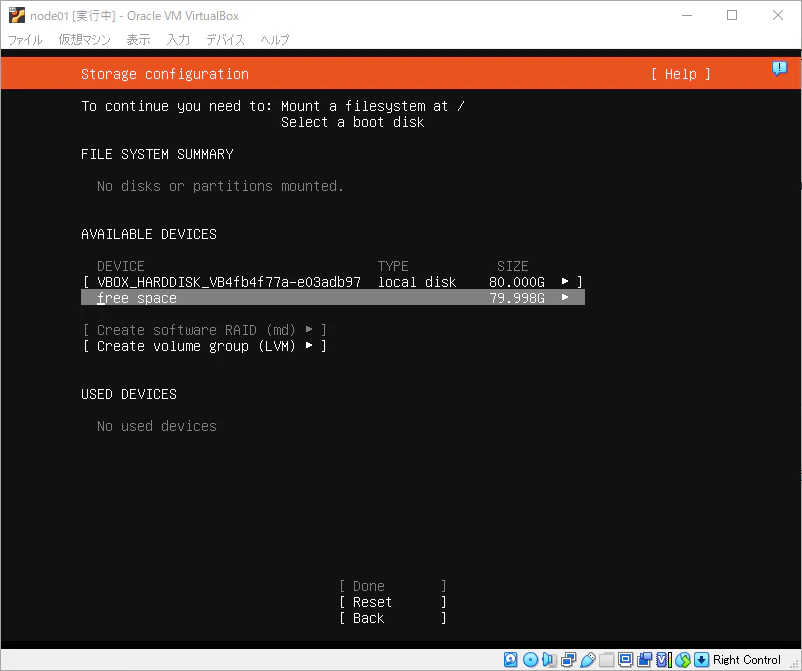This screenshot has height=671, width=802.
Task: Click the 79.998G size value
Action: (517, 298)
